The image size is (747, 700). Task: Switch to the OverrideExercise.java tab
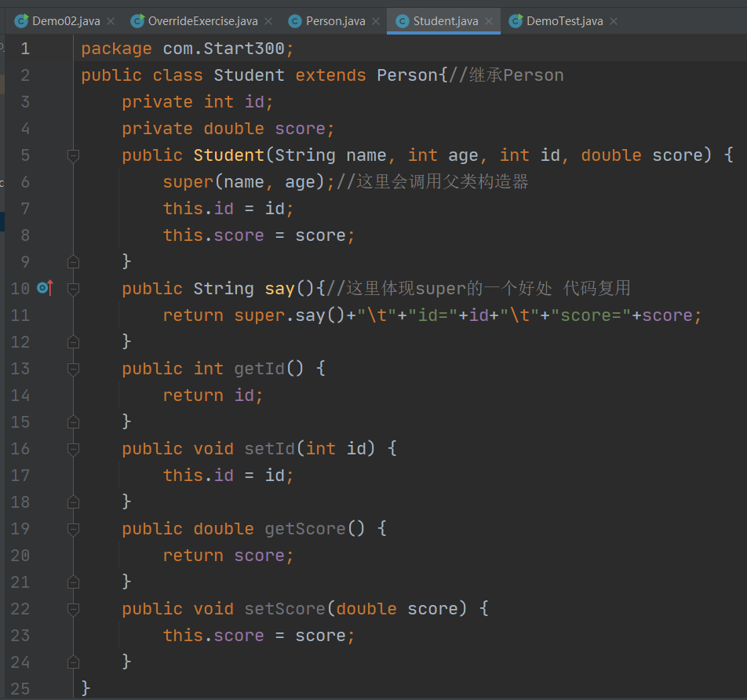pyautogui.click(x=202, y=21)
